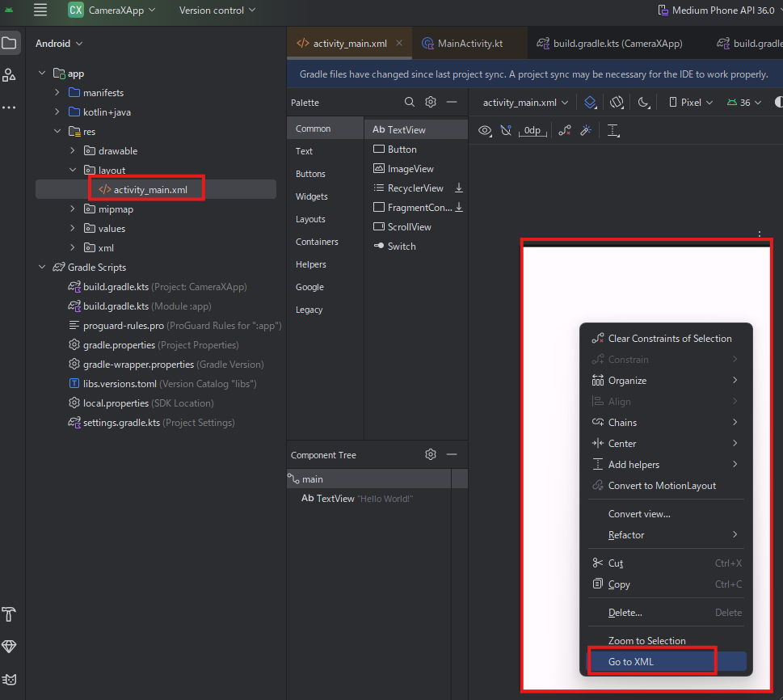Open the hamburger main menu

point(40,11)
